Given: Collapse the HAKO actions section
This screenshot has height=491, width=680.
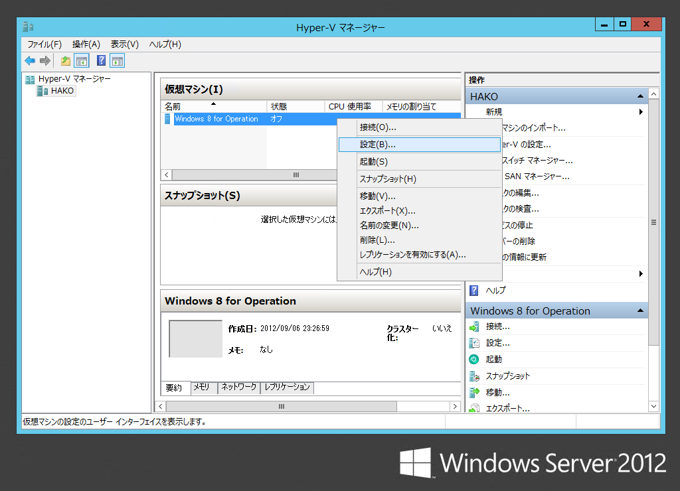Looking at the screenshot, I should coord(640,96).
